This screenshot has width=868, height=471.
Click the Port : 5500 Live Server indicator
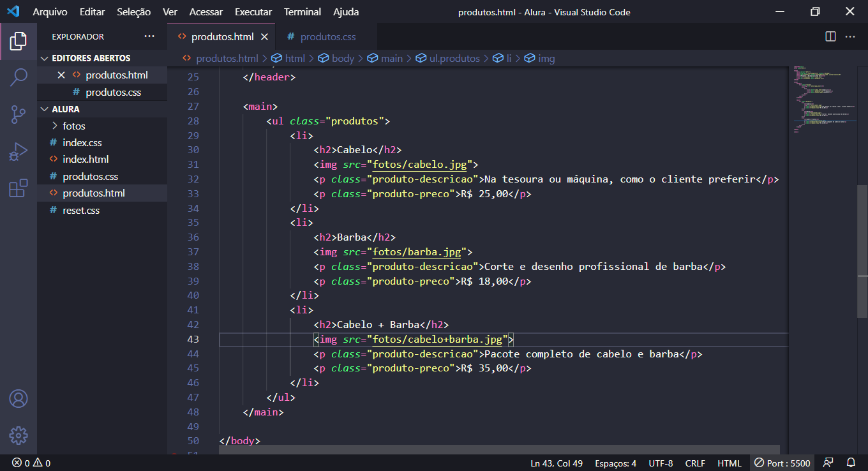tap(782, 463)
